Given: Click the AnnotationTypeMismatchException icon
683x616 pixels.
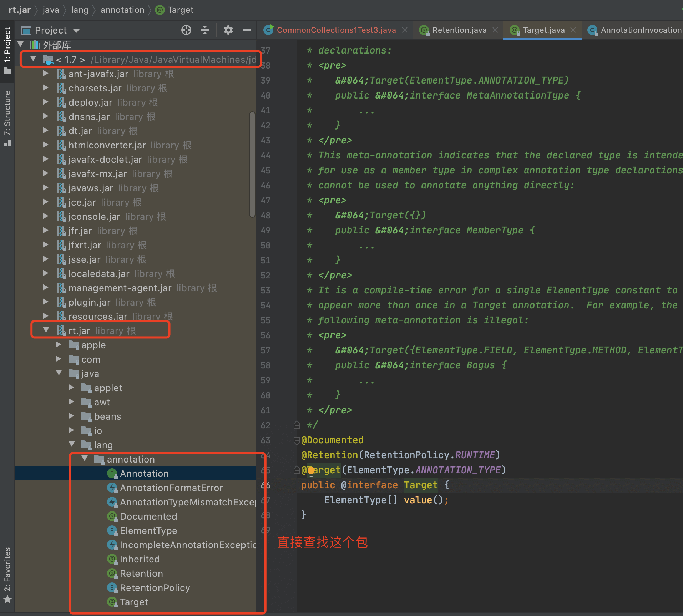Looking at the screenshot, I should click(112, 502).
